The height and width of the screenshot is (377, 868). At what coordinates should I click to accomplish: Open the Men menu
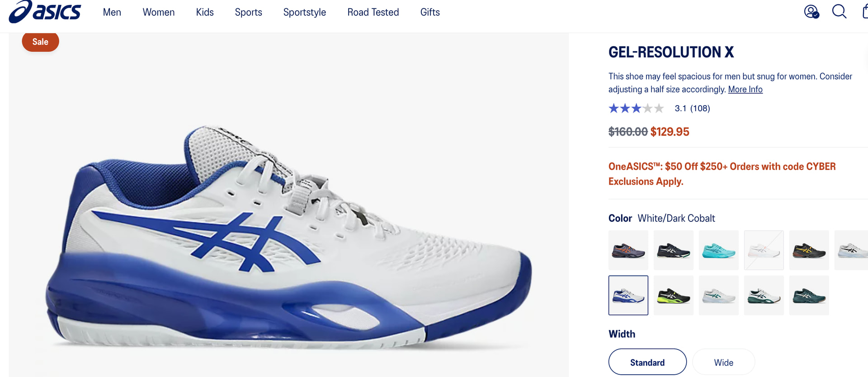pos(112,12)
